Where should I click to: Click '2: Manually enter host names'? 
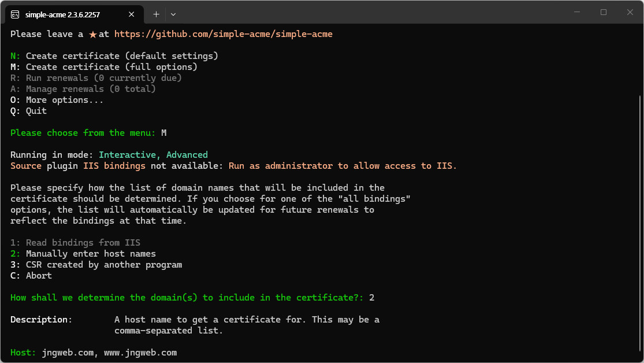[x=83, y=254]
